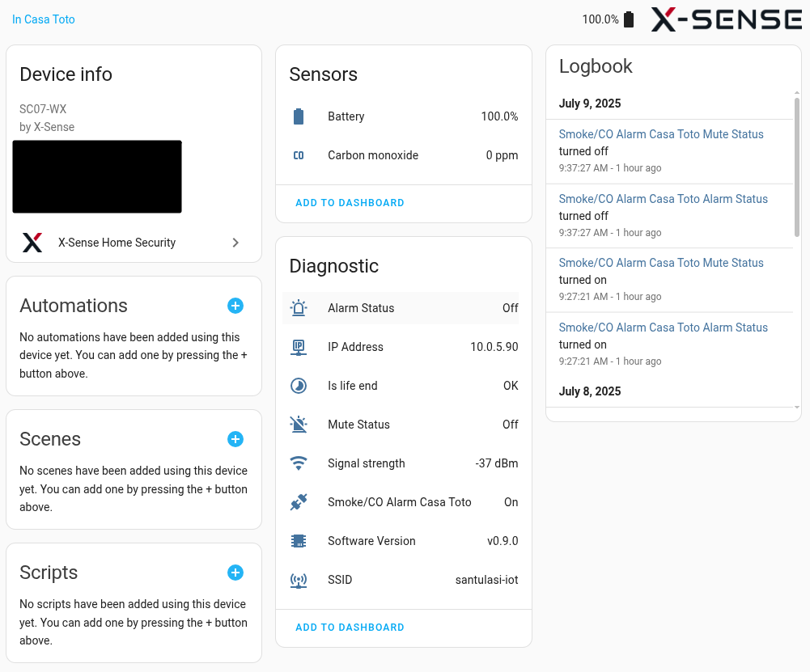The width and height of the screenshot is (810, 672).
Task: Open Mute Status link turned on 9:27:21
Action: click(x=661, y=263)
